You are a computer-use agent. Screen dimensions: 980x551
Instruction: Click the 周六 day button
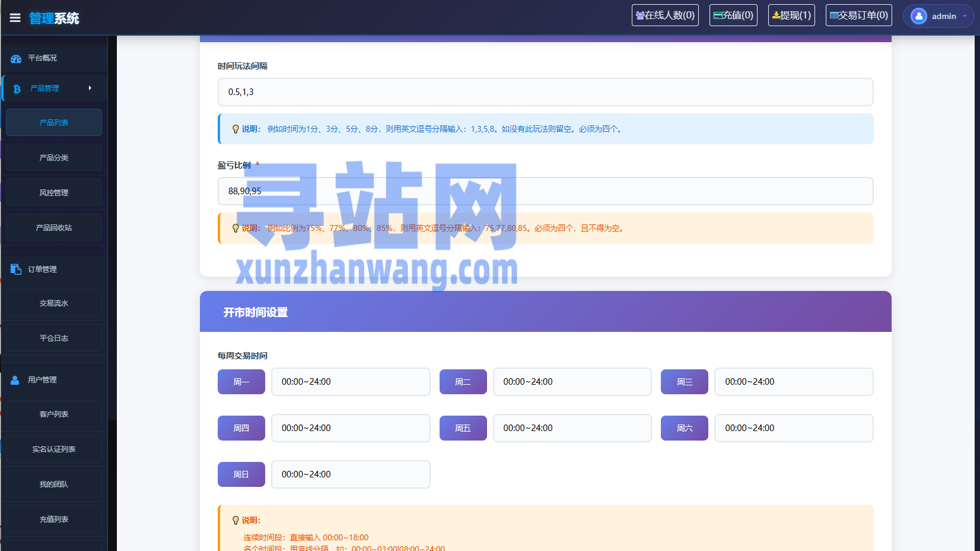(x=685, y=428)
